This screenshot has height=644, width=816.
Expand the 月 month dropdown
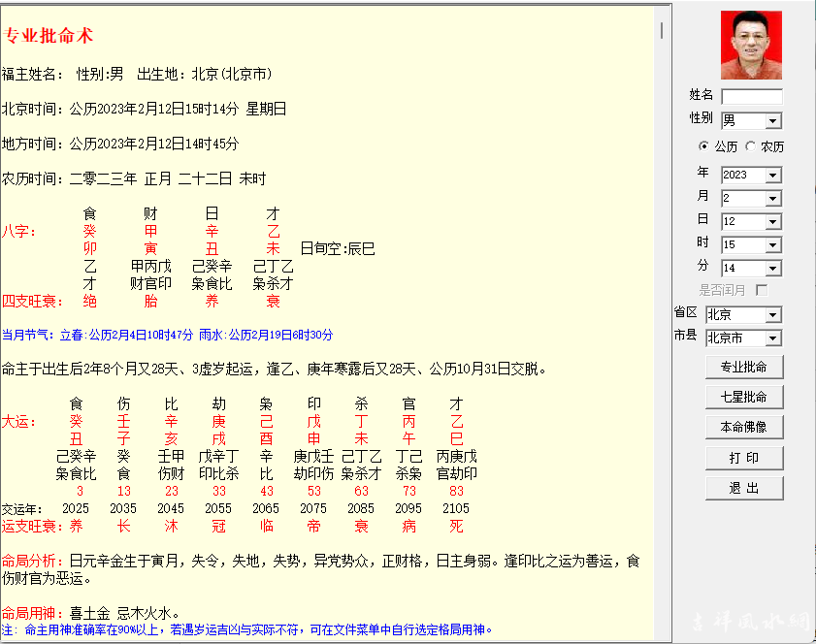click(773, 198)
